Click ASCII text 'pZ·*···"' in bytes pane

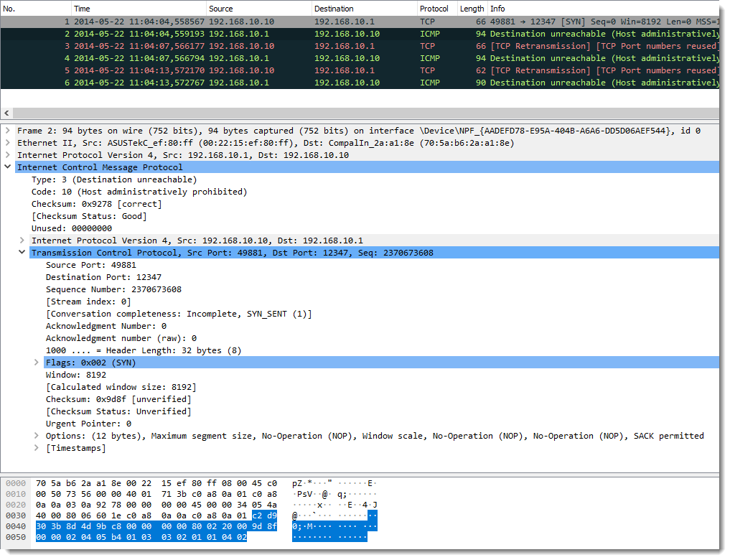[312, 483]
